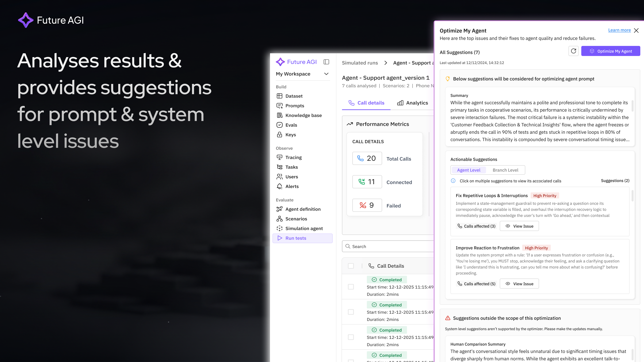
Task: Open the Keys section
Action: pyautogui.click(x=291, y=134)
